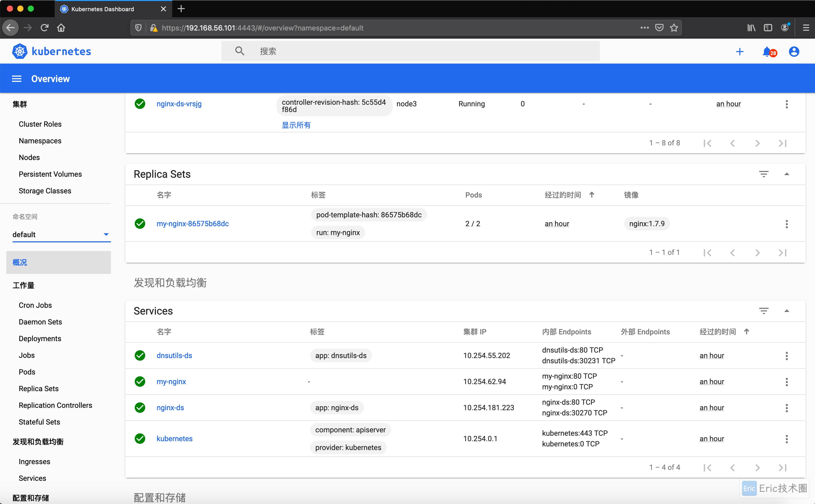Open Cron Jobs in sidebar
This screenshot has width=815, height=504.
35,305
